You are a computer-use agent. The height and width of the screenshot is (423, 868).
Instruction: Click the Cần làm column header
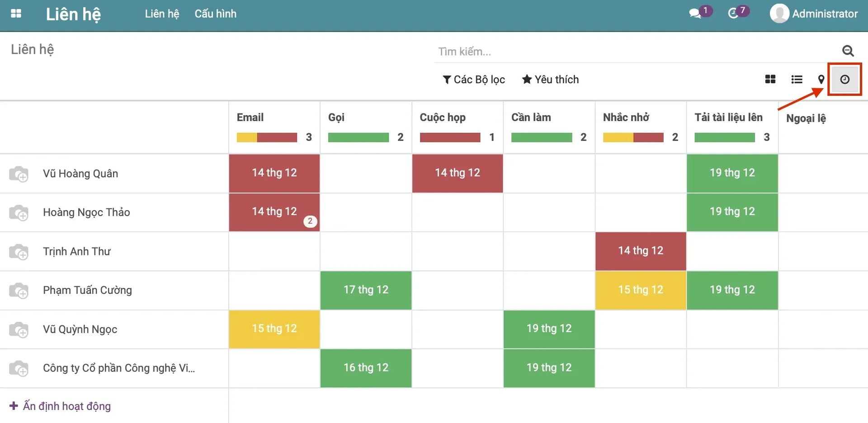pyautogui.click(x=531, y=117)
